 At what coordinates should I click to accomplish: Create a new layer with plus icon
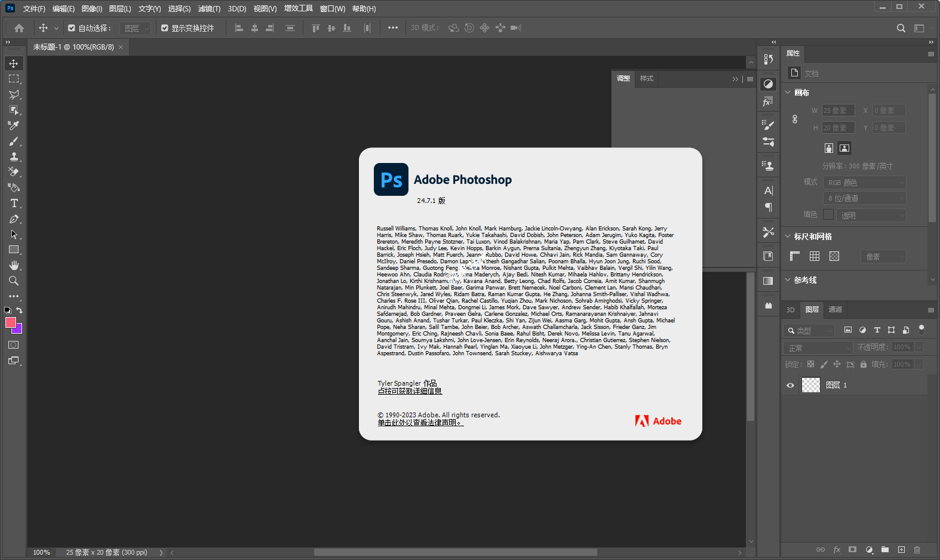tap(901, 549)
